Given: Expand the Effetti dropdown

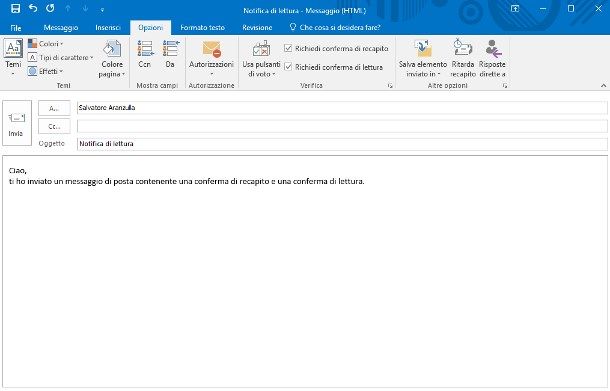Looking at the screenshot, I should pos(46,72).
